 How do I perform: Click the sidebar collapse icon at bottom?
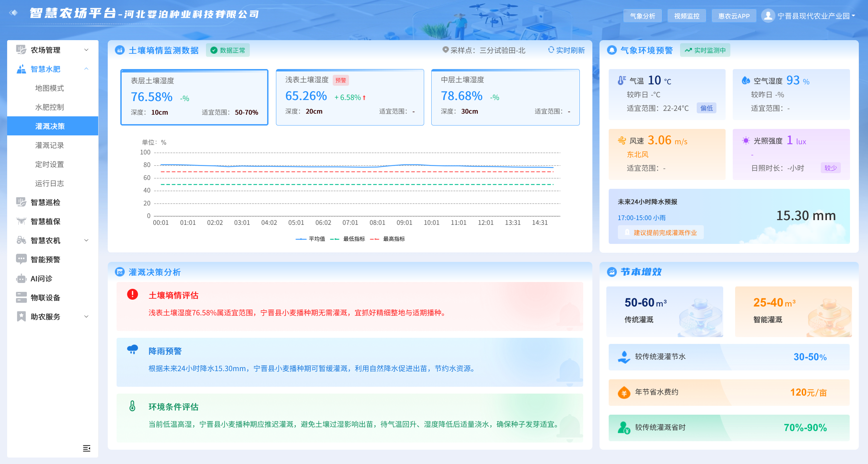pyautogui.click(x=87, y=448)
